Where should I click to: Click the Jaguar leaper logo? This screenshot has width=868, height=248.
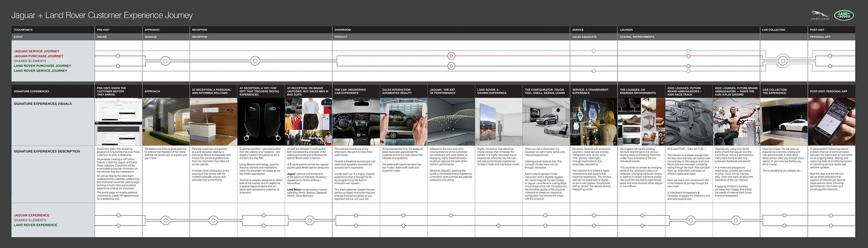coord(819,16)
